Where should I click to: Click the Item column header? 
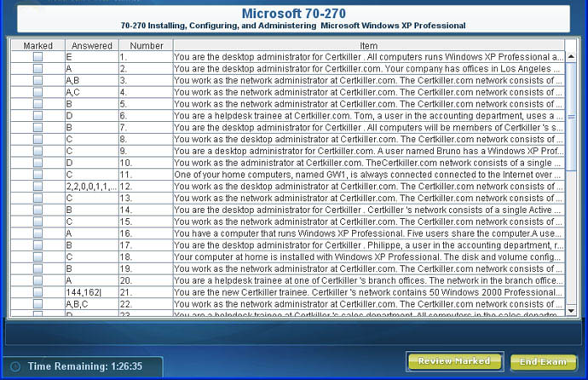369,45
